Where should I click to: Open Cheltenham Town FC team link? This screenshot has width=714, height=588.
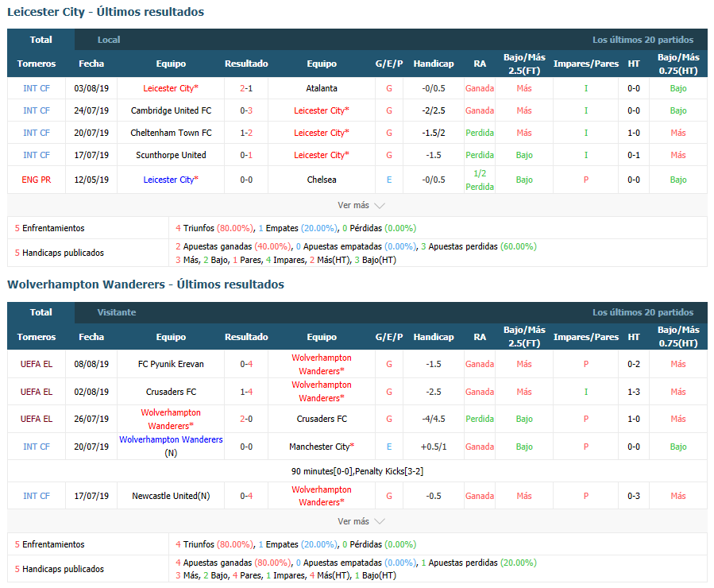[x=171, y=133]
